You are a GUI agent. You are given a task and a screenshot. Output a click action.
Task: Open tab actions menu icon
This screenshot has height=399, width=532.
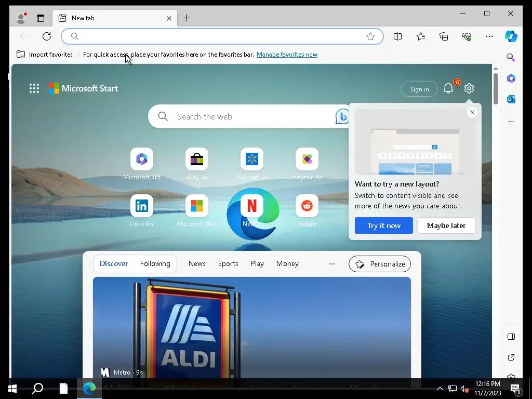(x=41, y=18)
